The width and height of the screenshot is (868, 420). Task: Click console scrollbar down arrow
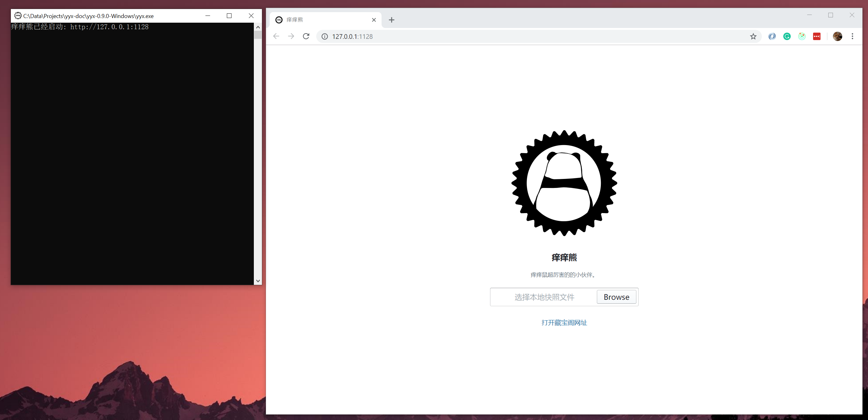[x=258, y=281]
